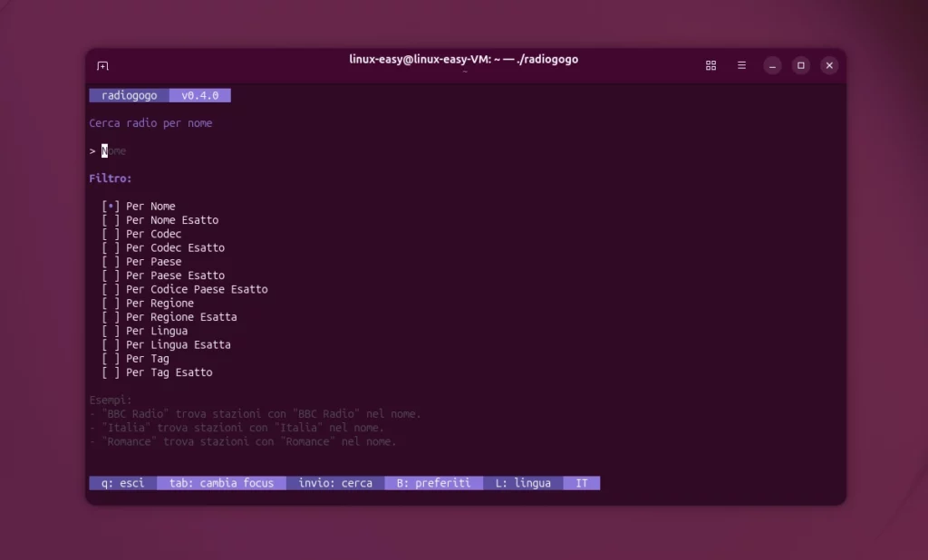This screenshot has width=928, height=560.
Task: Open the terminal hamburger menu
Action: pos(741,65)
